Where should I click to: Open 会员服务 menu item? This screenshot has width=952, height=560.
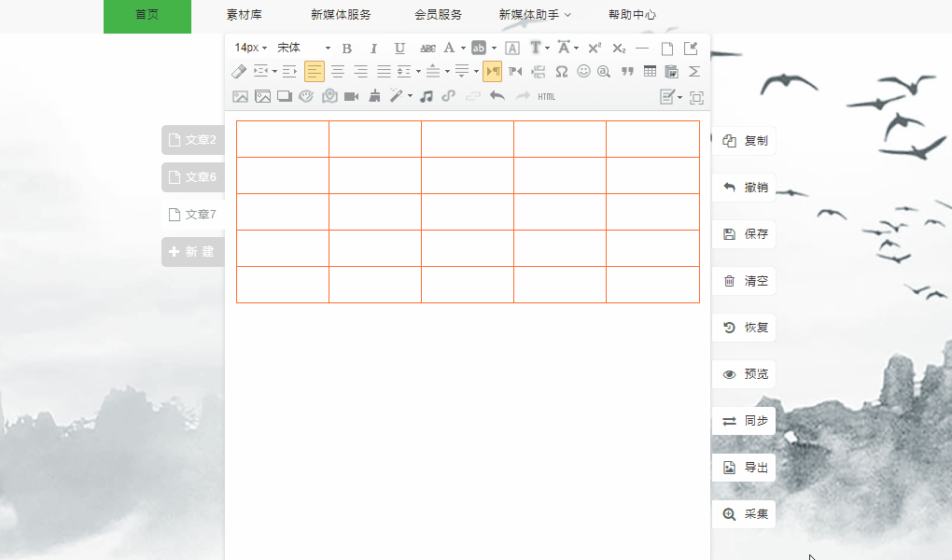(438, 15)
